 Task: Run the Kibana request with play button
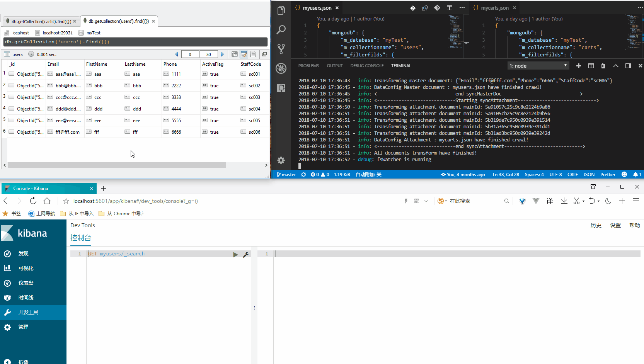[235, 255]
